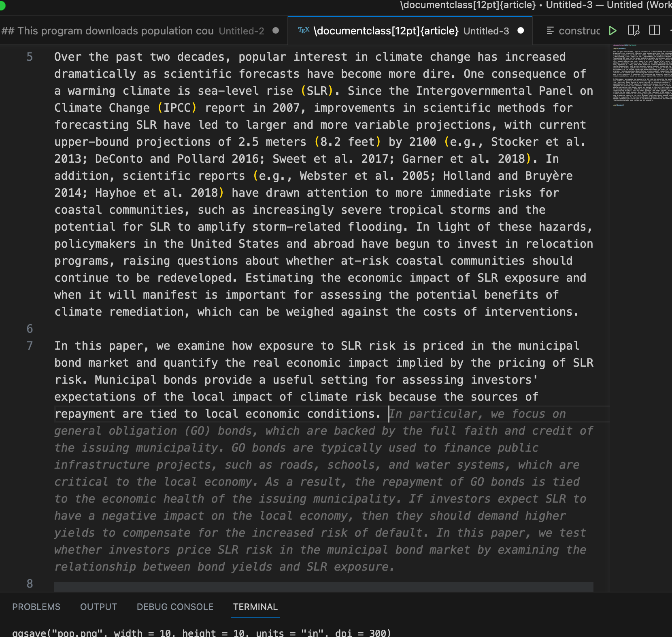Click the empty line 8 in editor
Viewport: 672px width, 637px height.
[324, 586]
